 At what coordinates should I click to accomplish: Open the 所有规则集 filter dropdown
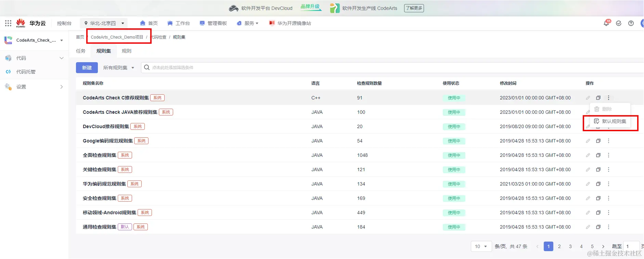click(119, 68)
